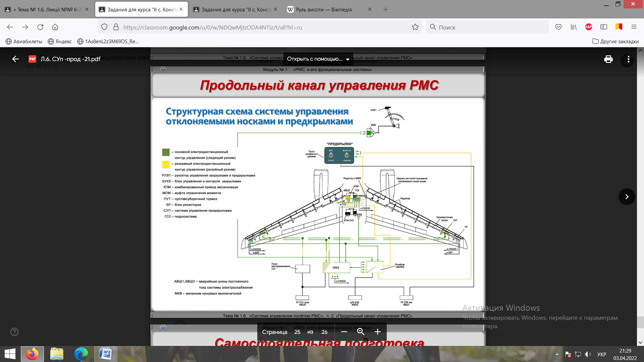Go forward in browser history
The image size is (644, 362).
pyautogui.click(x=25, y=27)
